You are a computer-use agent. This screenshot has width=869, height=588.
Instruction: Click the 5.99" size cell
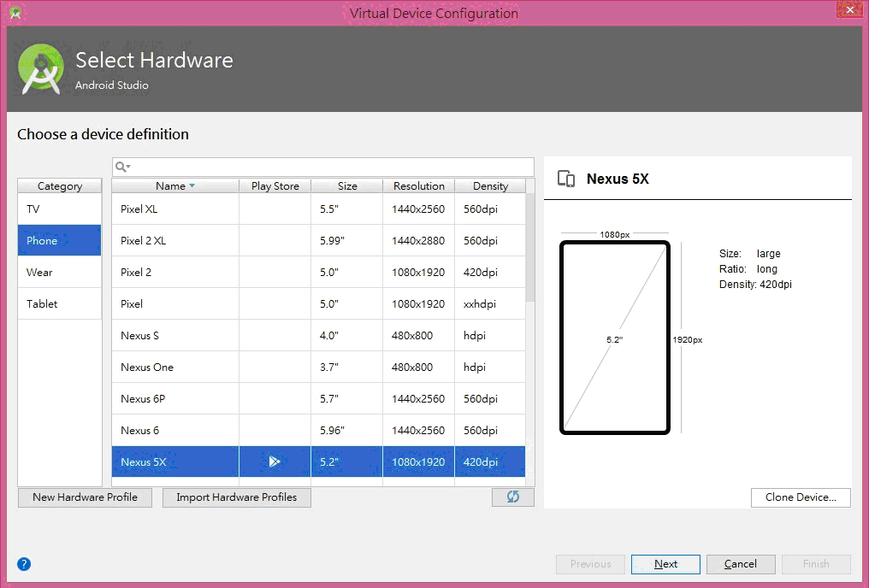pyautogui.click(x=347, y=240)
